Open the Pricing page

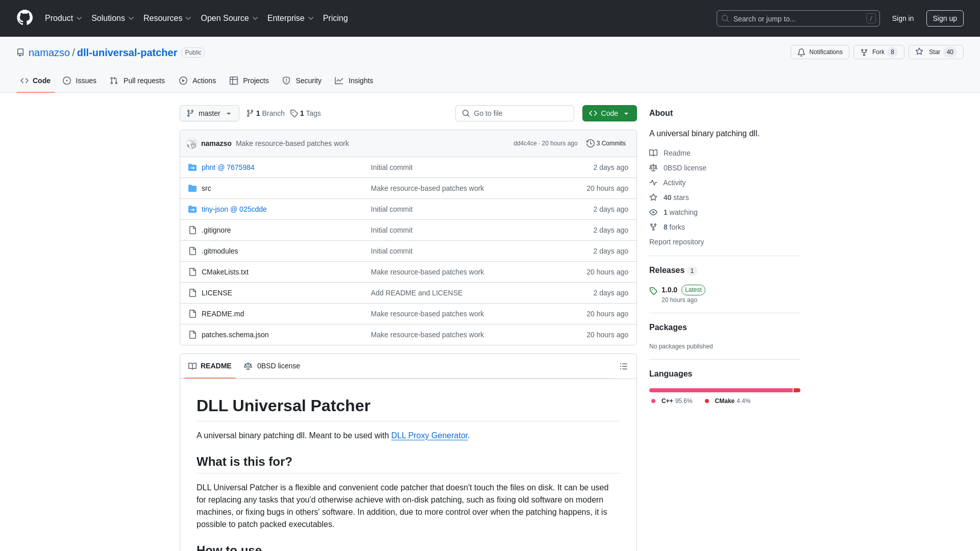[335, 18]
